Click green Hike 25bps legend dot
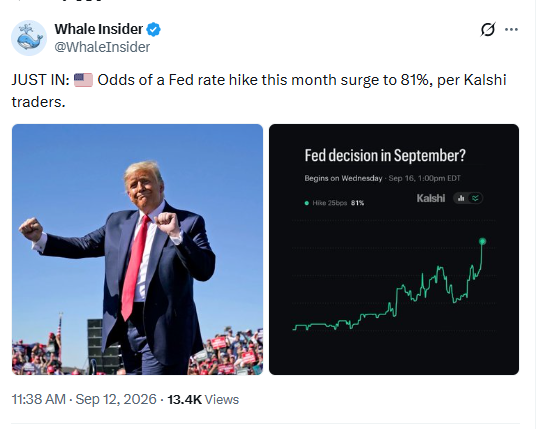 (307, 203)
